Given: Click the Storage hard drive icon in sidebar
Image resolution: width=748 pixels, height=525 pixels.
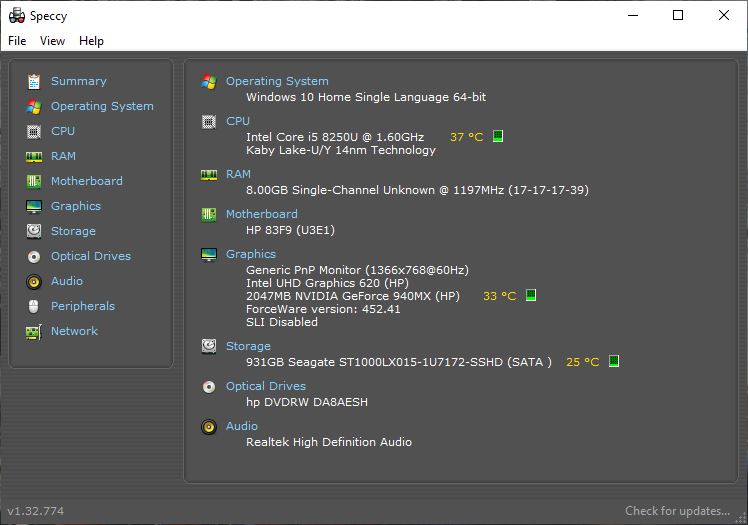Looking at the screenshot, I should pos(34,231).
